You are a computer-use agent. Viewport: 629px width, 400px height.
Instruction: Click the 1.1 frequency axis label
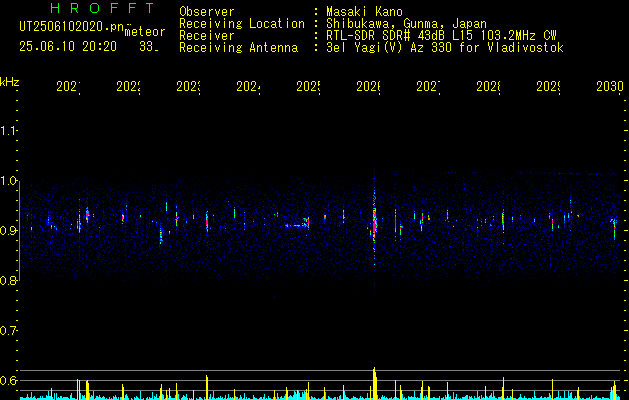pyautogui.click(x=9, y=130)
